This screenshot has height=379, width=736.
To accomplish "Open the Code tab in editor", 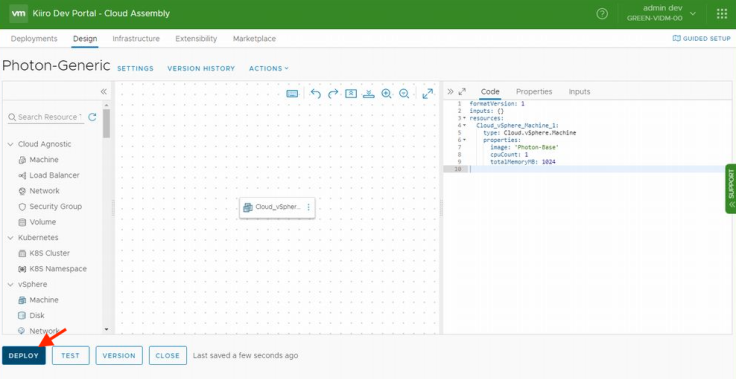I will point(490,92).
